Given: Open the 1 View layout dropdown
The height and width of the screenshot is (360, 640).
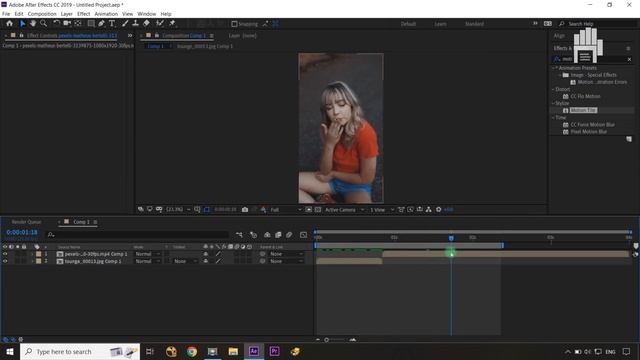Looking at the screenshot, I should pos(382,209).
